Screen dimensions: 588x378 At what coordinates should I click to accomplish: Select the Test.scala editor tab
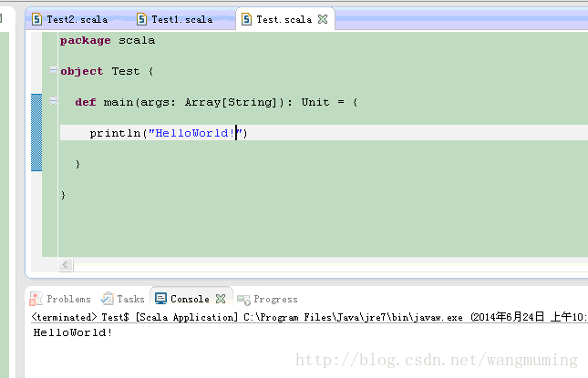[x=284, y=19]
